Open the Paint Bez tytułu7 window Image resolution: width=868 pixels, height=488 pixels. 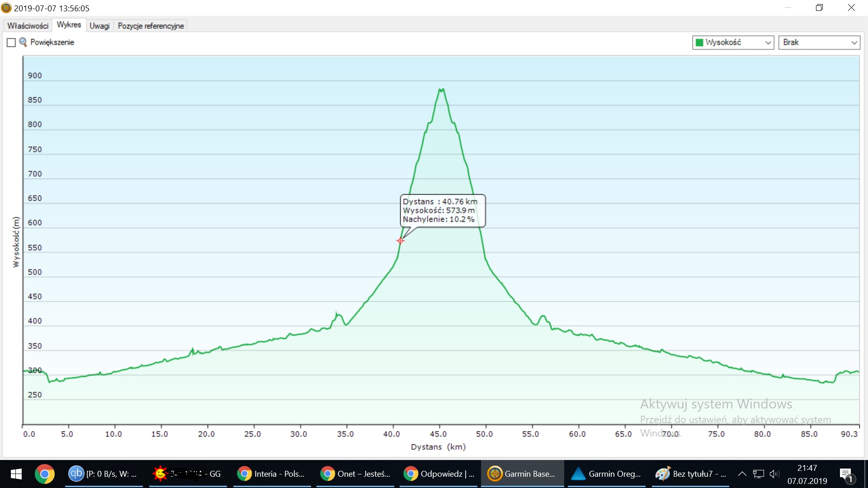691,474
